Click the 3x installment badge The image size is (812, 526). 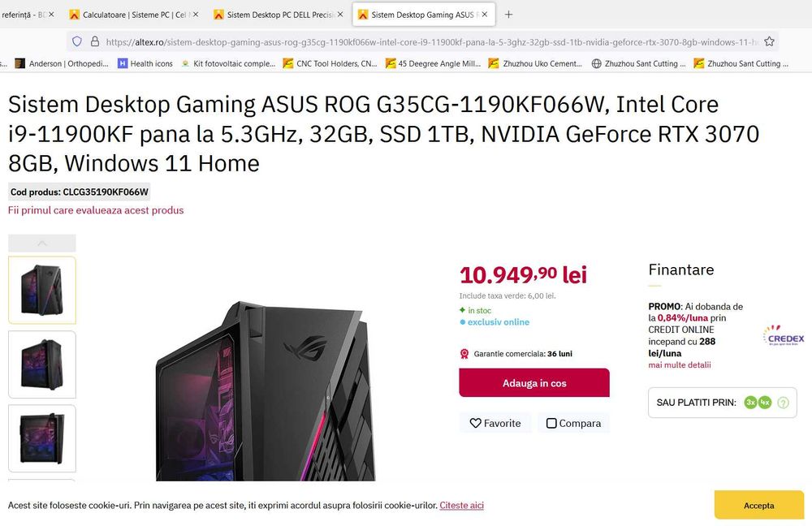click(751, 403)
